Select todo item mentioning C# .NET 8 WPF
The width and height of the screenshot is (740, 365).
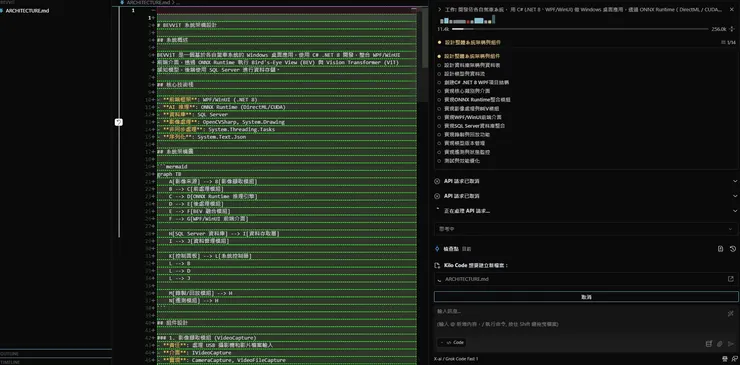tap(476, 82)
